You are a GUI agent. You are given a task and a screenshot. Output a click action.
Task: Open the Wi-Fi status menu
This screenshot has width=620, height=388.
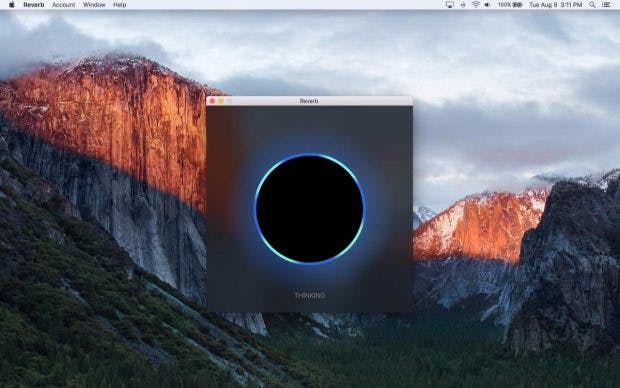click(x=475, y=5)
